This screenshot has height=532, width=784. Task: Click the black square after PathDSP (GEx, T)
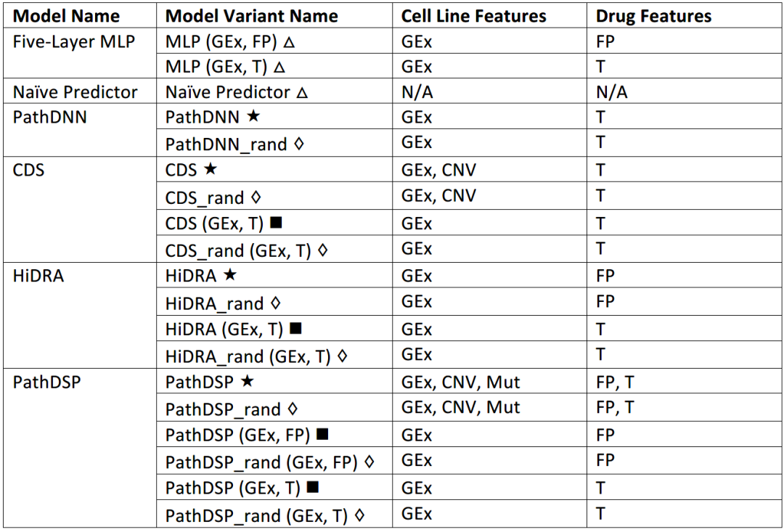pos(312,486)
